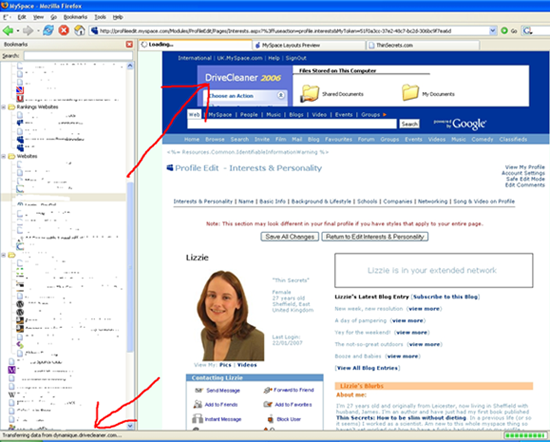This screenshot has width=550, height=442.
Task: Click the Instant Message icon
Action: pyautogui.click(x=197, y=418)
